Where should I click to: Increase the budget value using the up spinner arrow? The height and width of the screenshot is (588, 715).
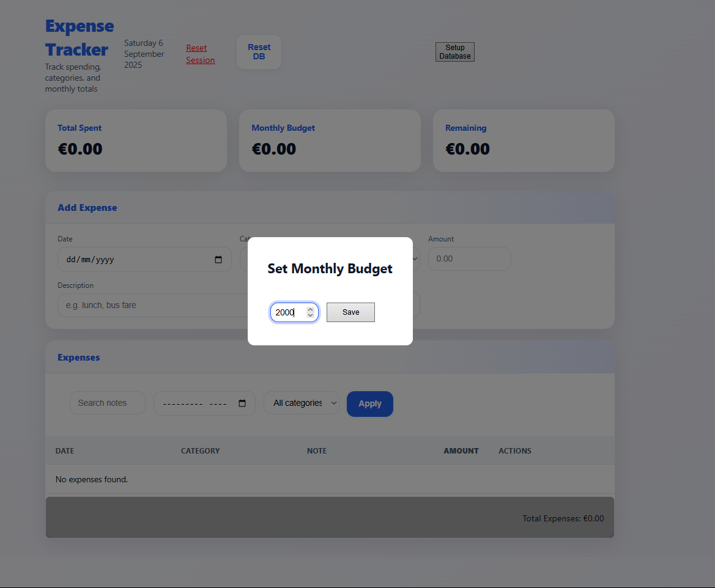tap(310, 309)
